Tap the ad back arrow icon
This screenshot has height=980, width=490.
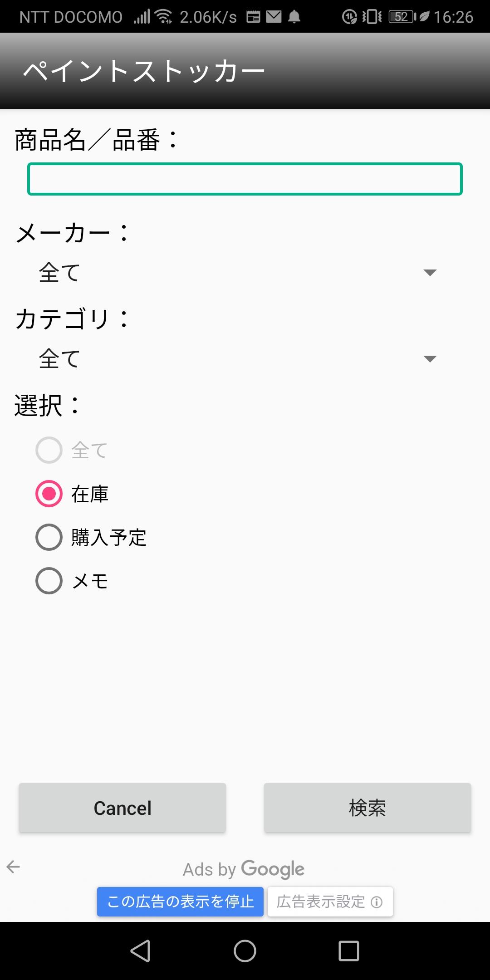tap(13, 867)
